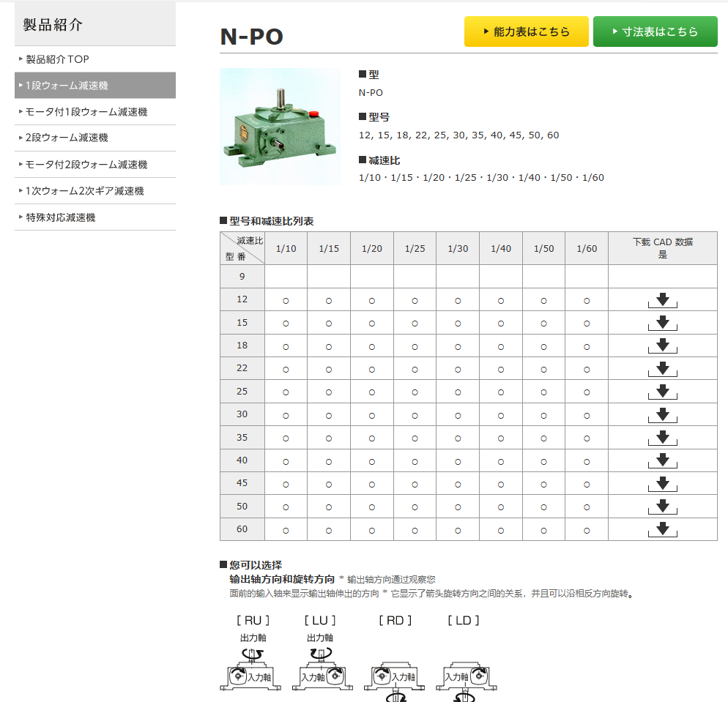Download CAD data for model 12
The width and height of the screenshot is (728, 702).
[661, 299]
